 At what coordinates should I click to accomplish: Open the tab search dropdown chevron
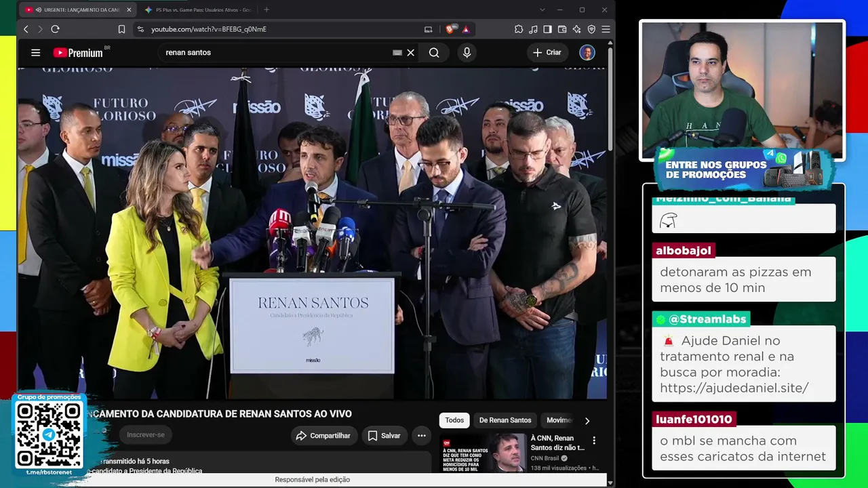[542, 10]
